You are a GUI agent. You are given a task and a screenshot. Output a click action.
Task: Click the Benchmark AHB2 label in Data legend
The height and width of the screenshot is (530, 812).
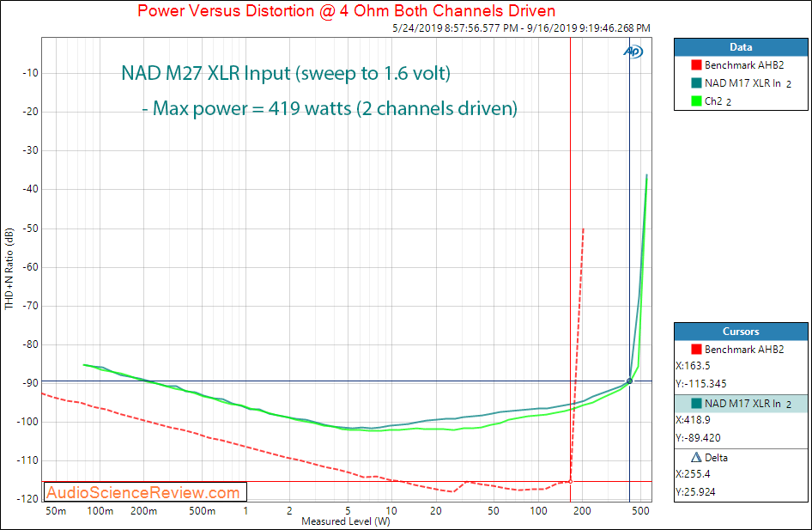[x=744, y=64]
